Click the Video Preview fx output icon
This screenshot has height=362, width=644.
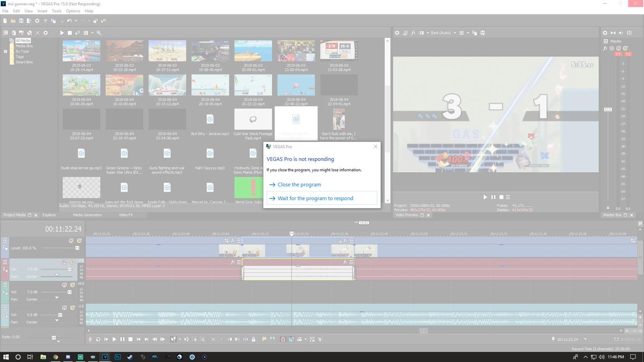pos(413,33)
